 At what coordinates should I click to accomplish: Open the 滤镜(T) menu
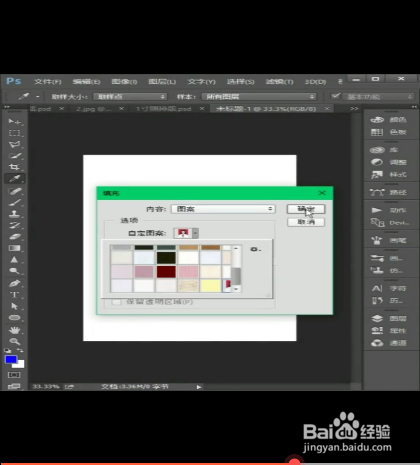tap(279, 82)
